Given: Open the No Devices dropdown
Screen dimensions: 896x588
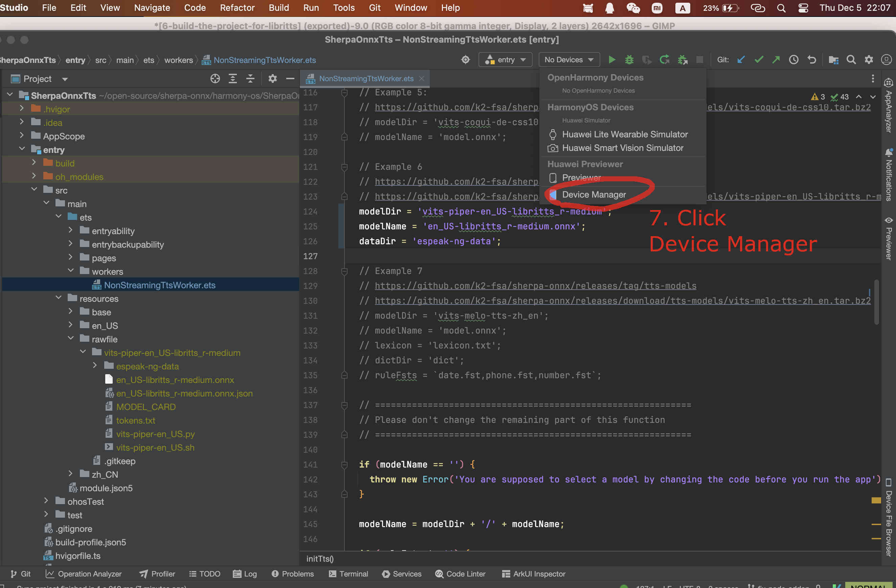Looking at the screenshot, I should 569,60.
